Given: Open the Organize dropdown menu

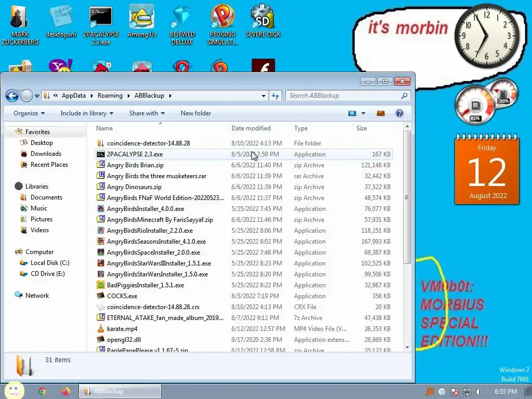Looking at the screenshot, I should (29, 113).
